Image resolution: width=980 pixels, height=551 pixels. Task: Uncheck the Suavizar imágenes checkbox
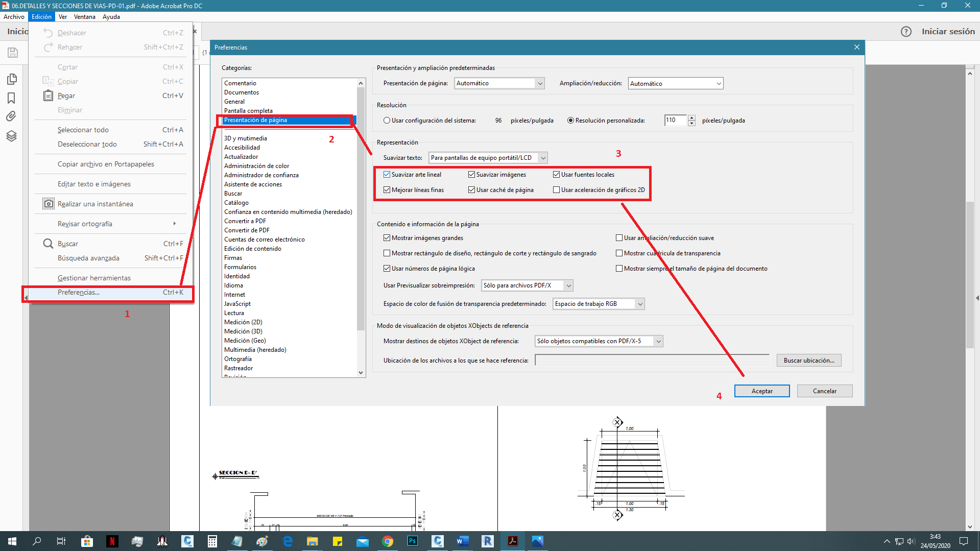point(471,174)
